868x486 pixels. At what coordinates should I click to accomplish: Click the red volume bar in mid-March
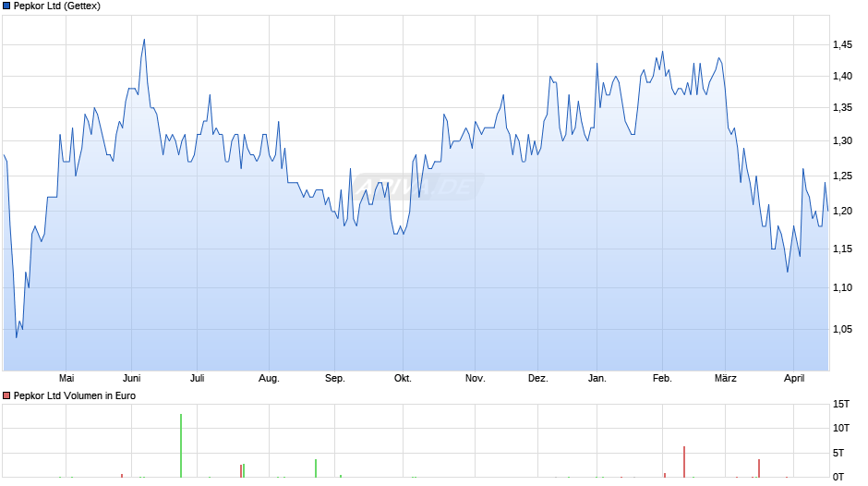click(759, 468)
